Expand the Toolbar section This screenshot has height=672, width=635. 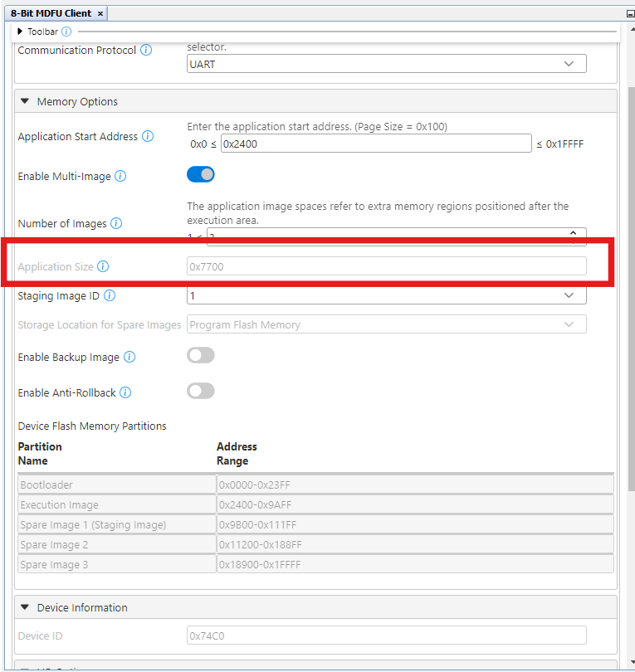click(x=20, y=32)
